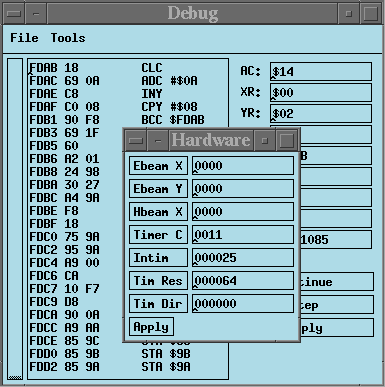Select the Timer C value field

243,235
